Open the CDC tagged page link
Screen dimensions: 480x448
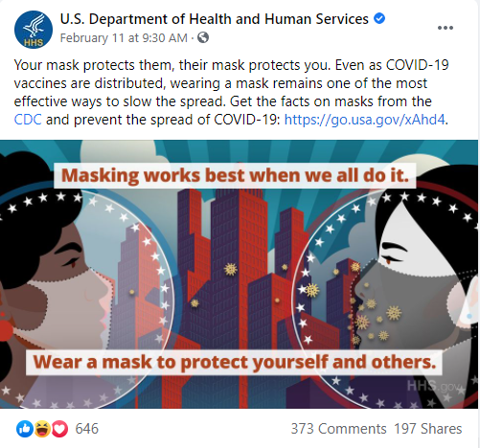pos(28,120)
